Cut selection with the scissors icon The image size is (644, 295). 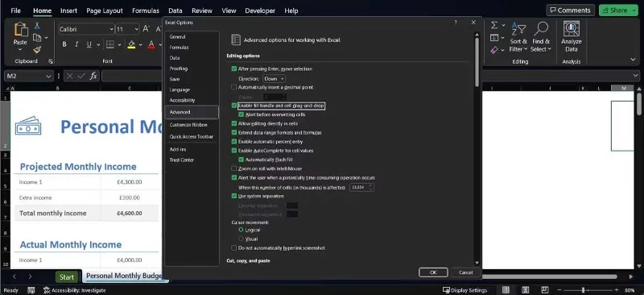pos(37,26)
